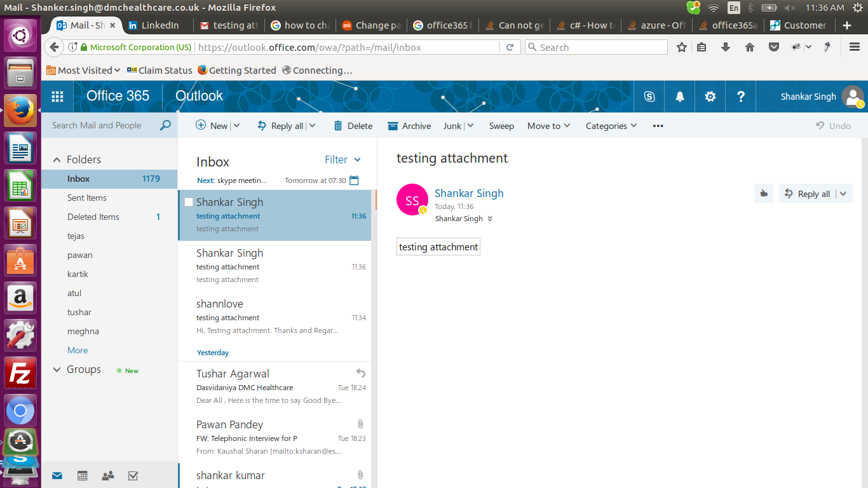Expand recipient details under Shankar Singh
The height and width of the screenshot is (488, 868).
[x=490, y=219]
